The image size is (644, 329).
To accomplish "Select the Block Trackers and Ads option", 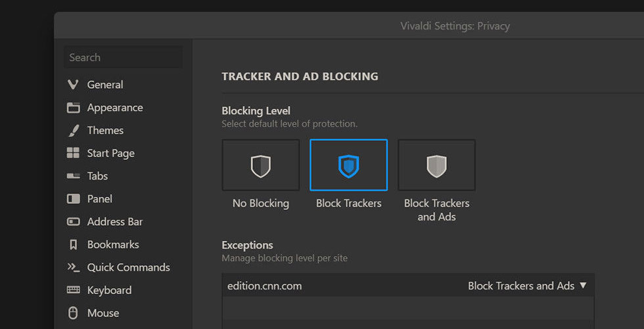I will pyautogui.click(x=436, y=165).
